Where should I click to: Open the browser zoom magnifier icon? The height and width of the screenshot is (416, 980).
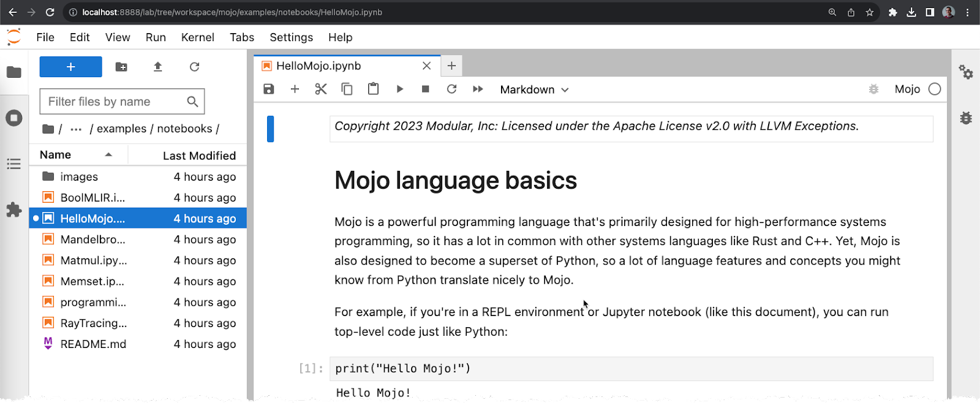click(x=832, y=12)
